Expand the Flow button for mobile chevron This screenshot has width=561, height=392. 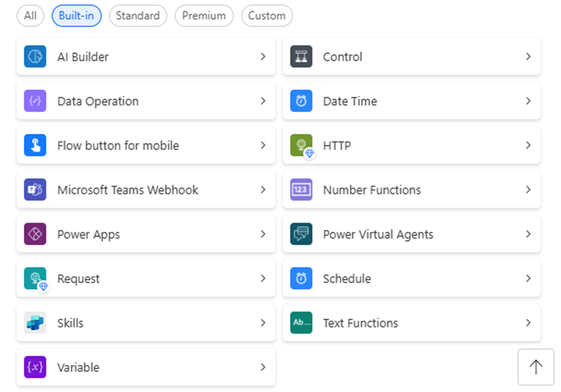pos(263,145)
